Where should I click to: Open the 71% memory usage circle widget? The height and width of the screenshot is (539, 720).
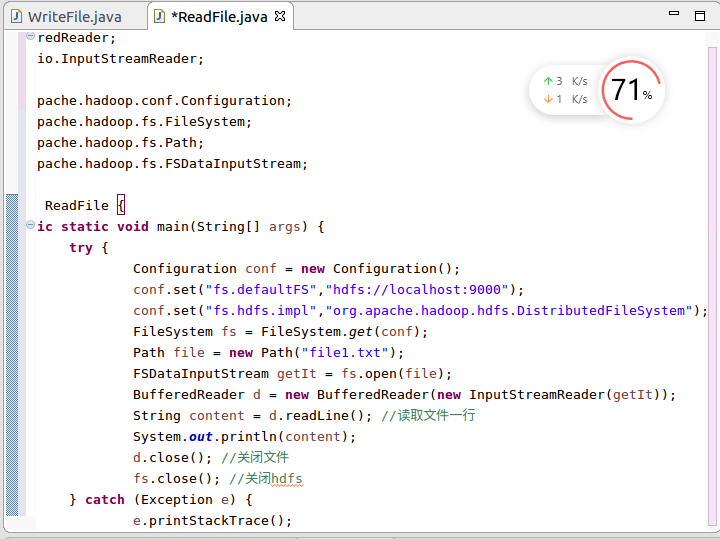click(632, 90)
